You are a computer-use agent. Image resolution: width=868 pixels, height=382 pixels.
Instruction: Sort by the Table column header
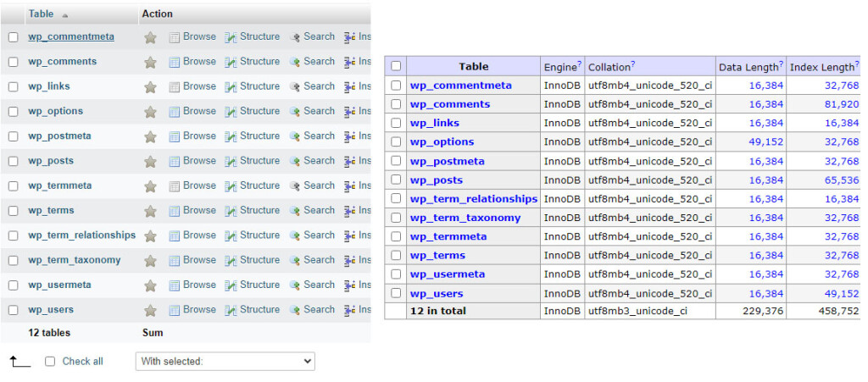pyautogui.click(x=42, y=14)
